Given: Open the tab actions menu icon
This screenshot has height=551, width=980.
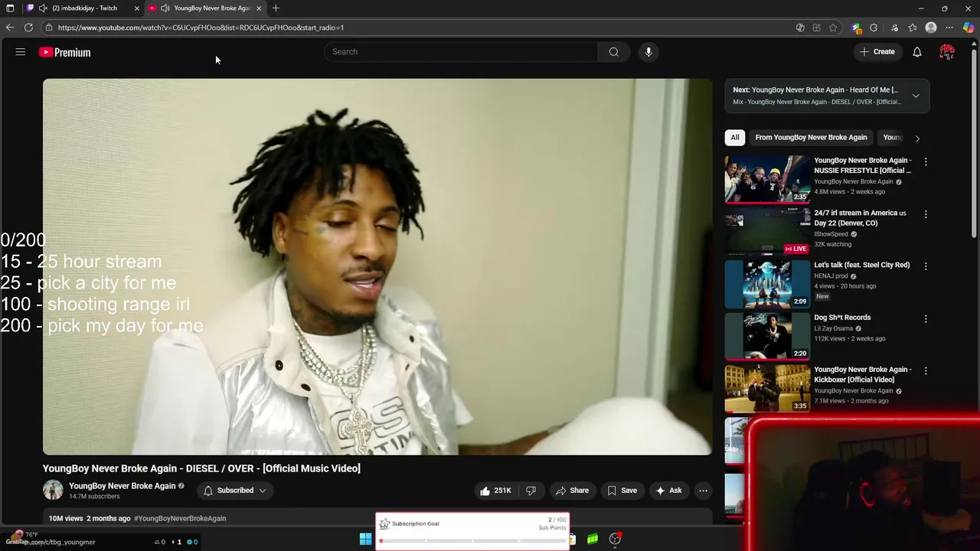Looking at the screenshot, I should [x=10, y=8].
